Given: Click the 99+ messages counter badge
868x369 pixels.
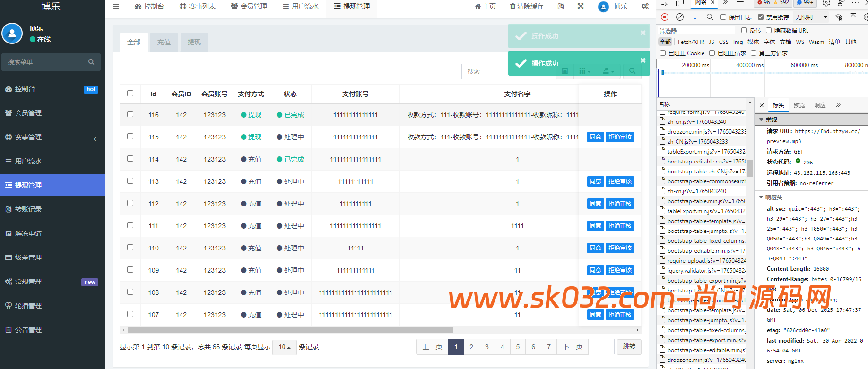Looking at the screenshot, I should [x=805, y=3].
